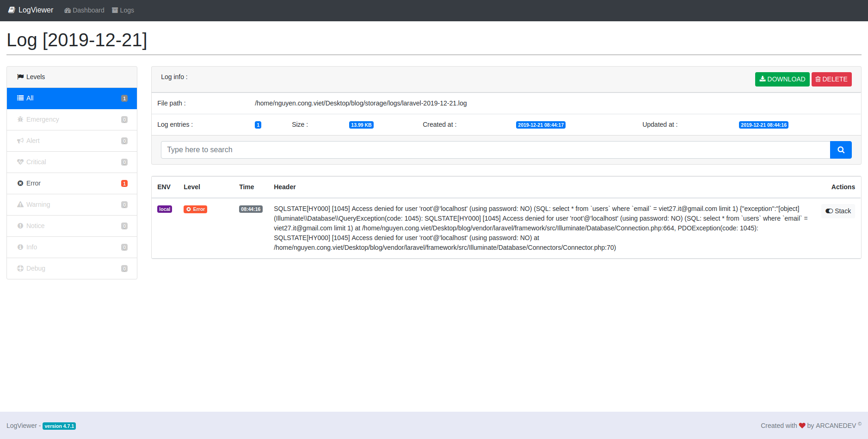Switch to the Logs navigation item
The height and width of the screenshot is (439, 868).
(123, 10)
